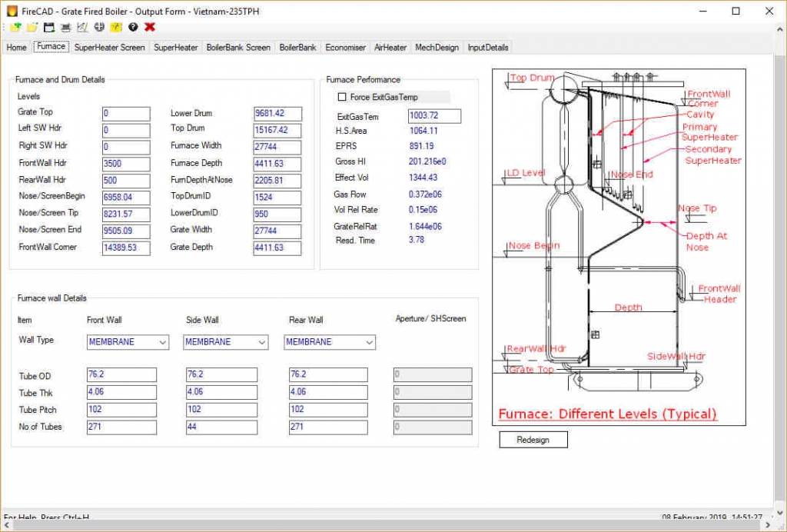Click the right arrow of the horizontal scrollbar
The image size is (787, 532).
coord(766,524)
